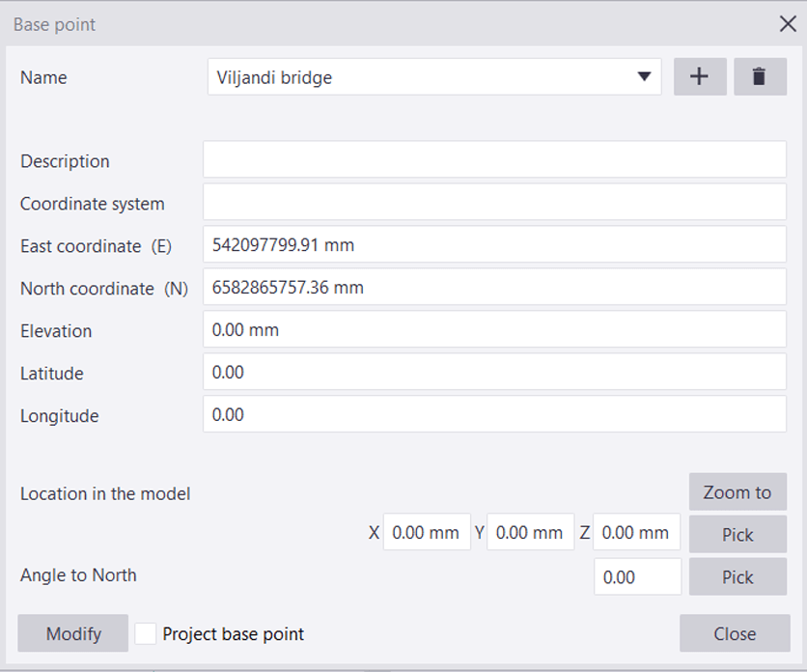
Task: Select the Longitude input field
Action: pyautogui.click(x=494, y=414)
